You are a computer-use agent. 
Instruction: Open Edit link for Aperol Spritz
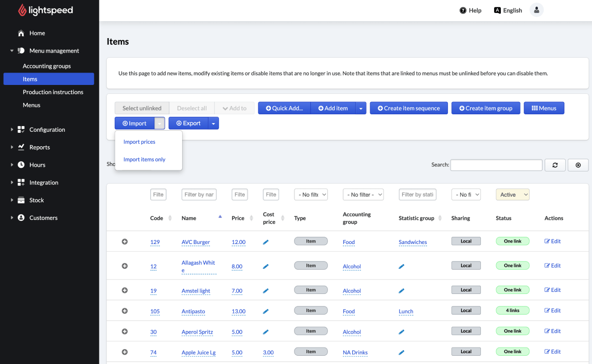tap(552, 331)
